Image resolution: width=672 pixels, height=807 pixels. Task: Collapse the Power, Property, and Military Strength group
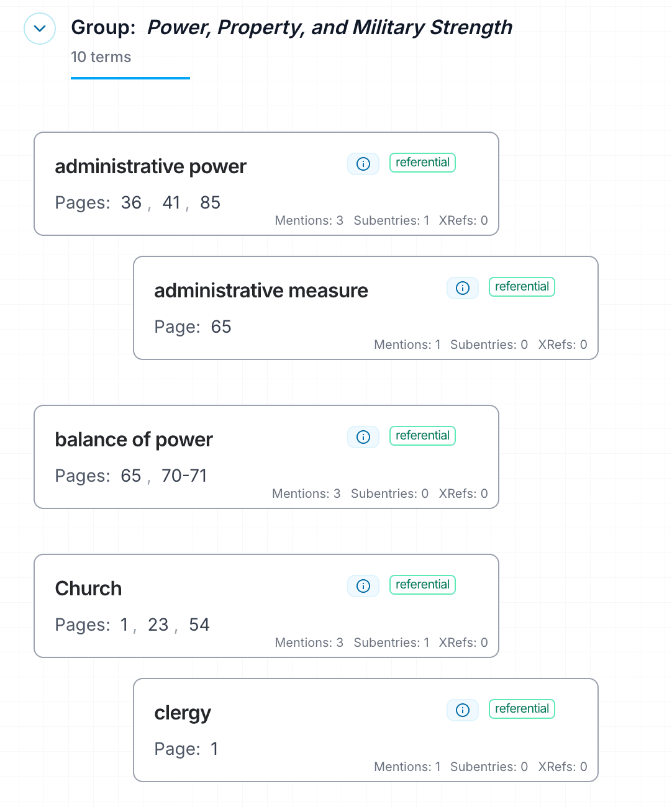[x=39, y=29]
